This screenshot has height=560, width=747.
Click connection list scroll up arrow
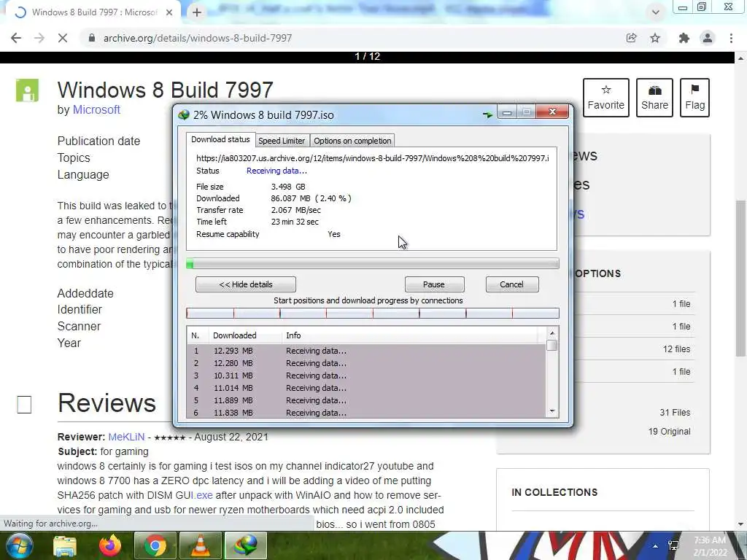click(x=552, y=333)
